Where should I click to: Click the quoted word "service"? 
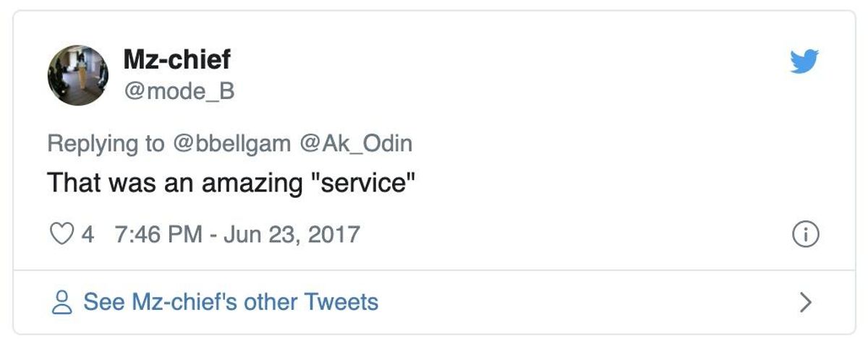tap(362, 183)
